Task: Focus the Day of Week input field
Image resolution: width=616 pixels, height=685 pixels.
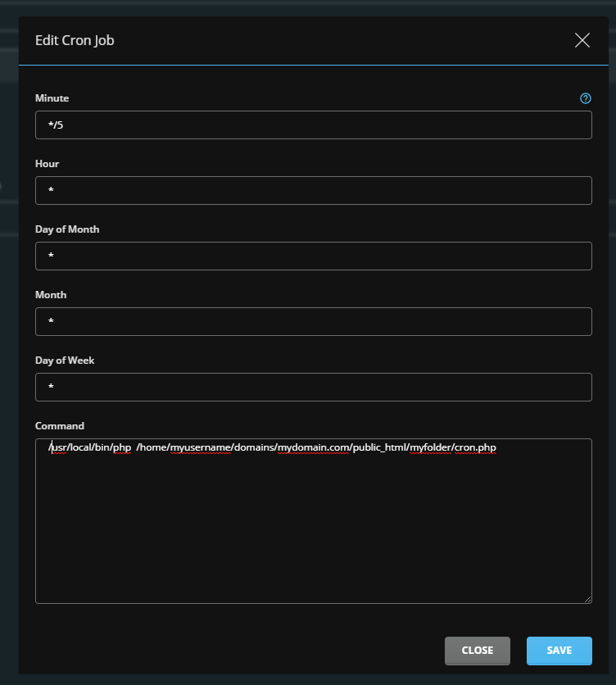Action: point(313,388)
